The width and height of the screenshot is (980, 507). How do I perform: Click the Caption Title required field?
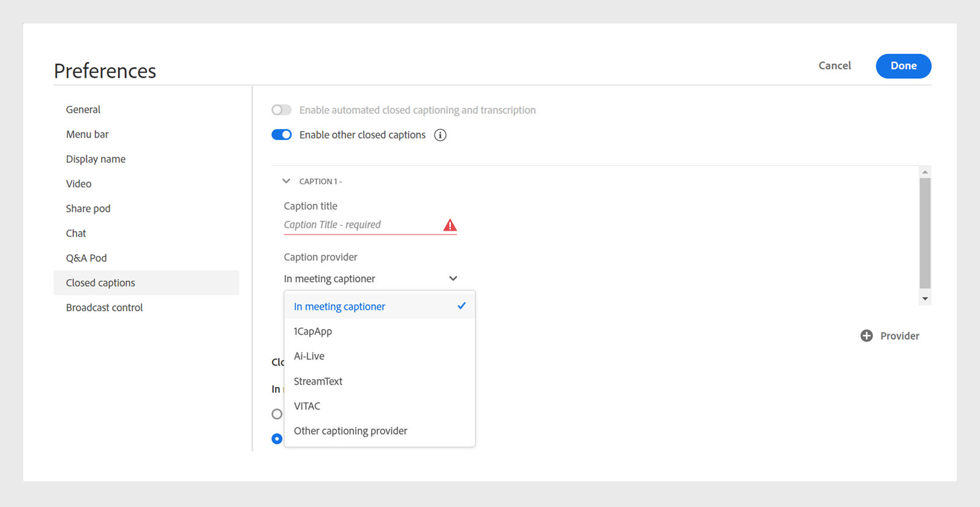tap(361, 225)
